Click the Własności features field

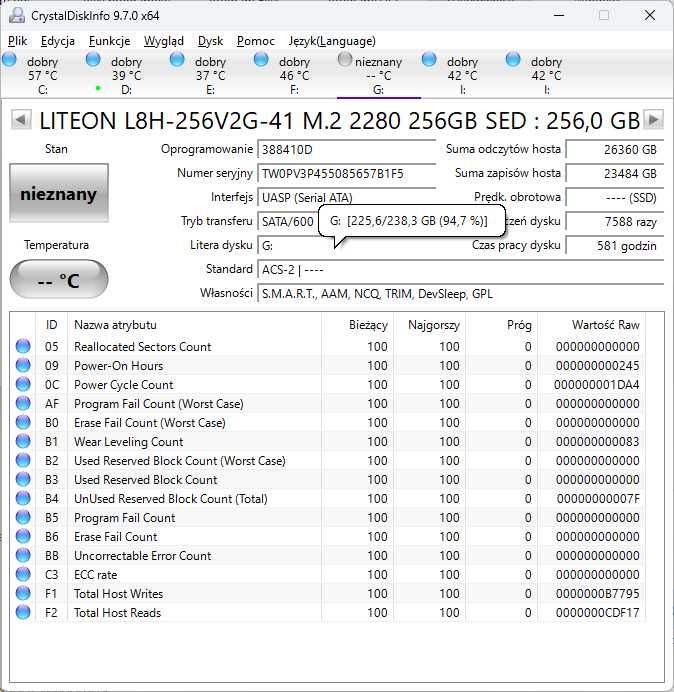point(460,294)
